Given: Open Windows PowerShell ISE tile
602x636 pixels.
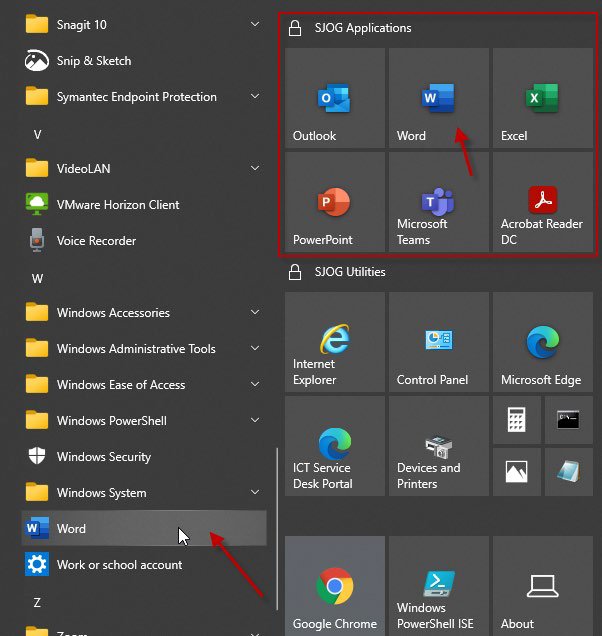Looking at the screenshot, I should [x=439, y=586].
